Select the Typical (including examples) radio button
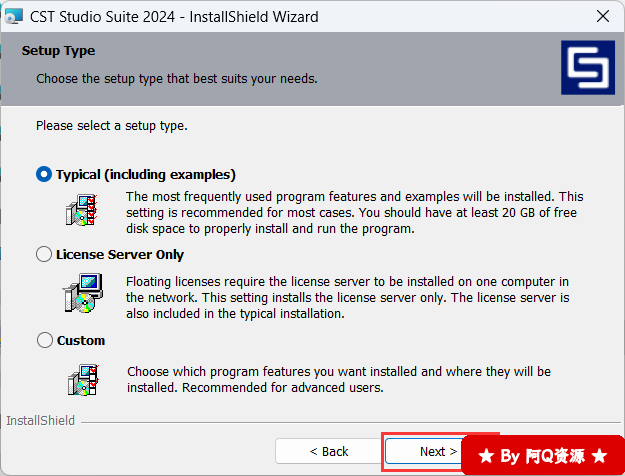 click(x=44, y=174)
